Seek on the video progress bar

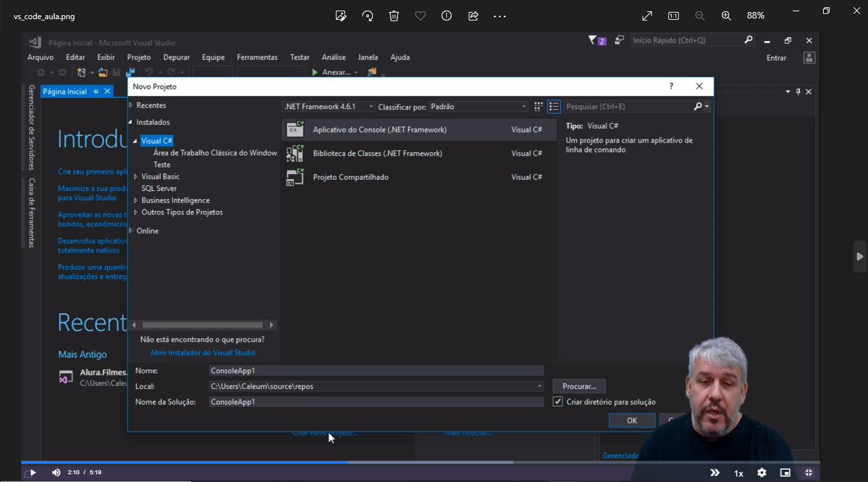click(420, 462)
